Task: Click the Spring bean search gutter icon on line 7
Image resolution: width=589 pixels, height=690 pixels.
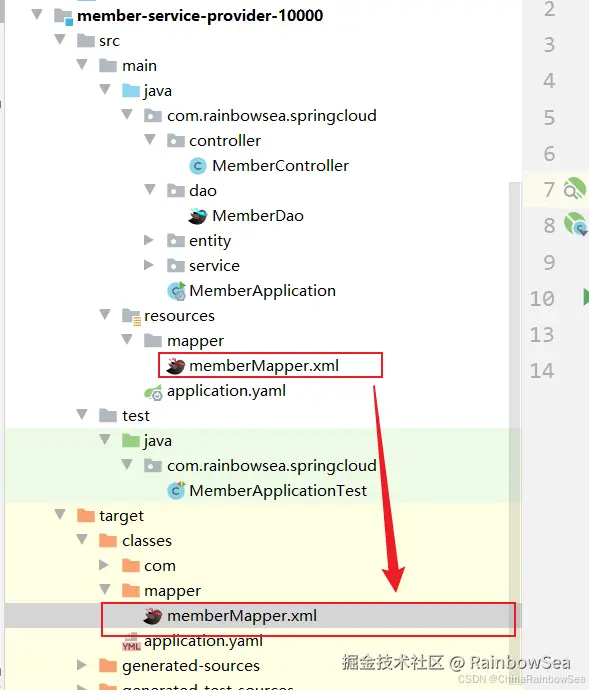Action: [574, 189]
